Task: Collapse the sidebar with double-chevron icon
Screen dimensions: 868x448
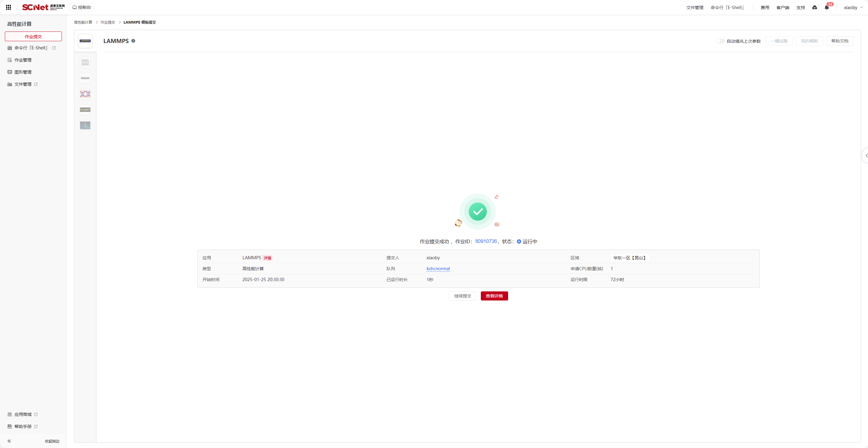Action: coord(9,441)
